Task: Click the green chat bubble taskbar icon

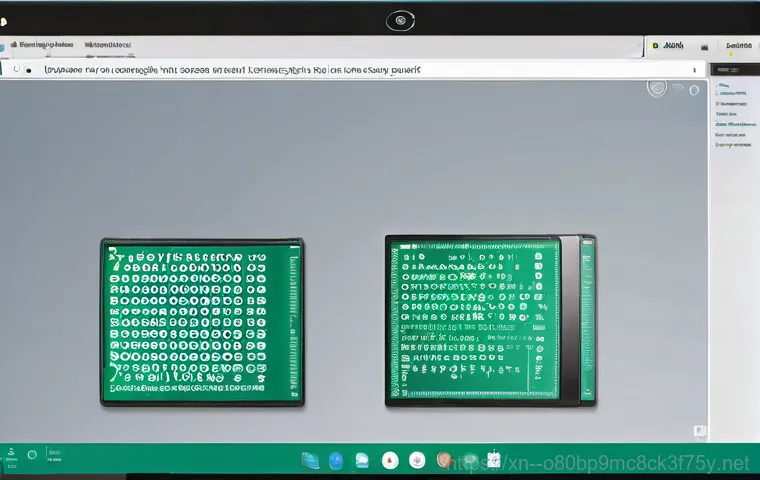Action: 361,460
